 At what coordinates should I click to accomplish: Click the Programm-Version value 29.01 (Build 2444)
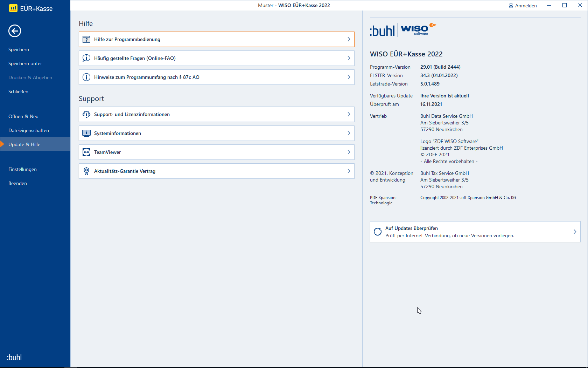coord(440,67)
